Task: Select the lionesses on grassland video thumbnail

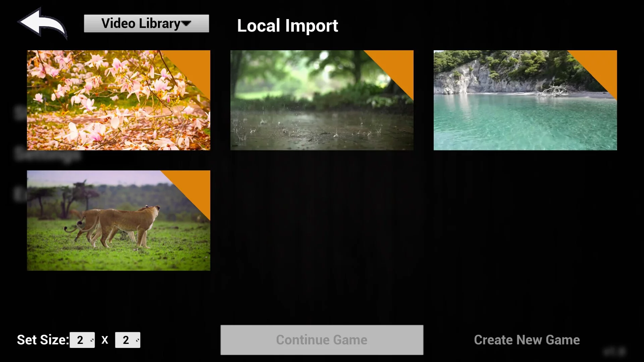Action: point(118,221)
